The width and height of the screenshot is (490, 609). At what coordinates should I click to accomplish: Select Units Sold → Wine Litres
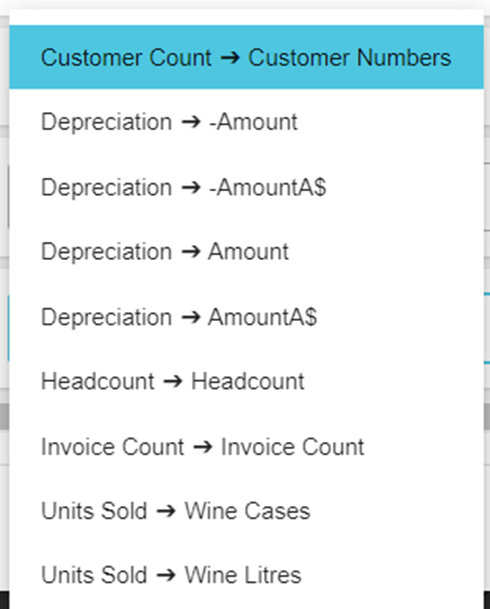(x=246, y=575)
